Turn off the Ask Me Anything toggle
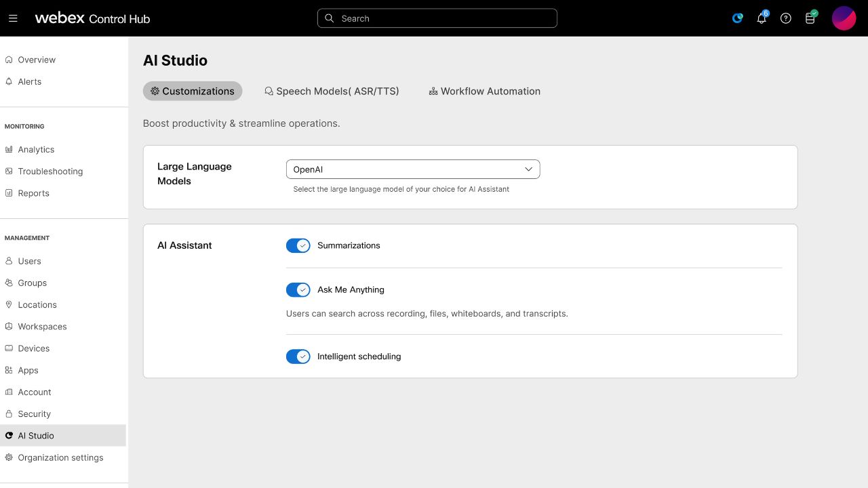 [298, 290]
